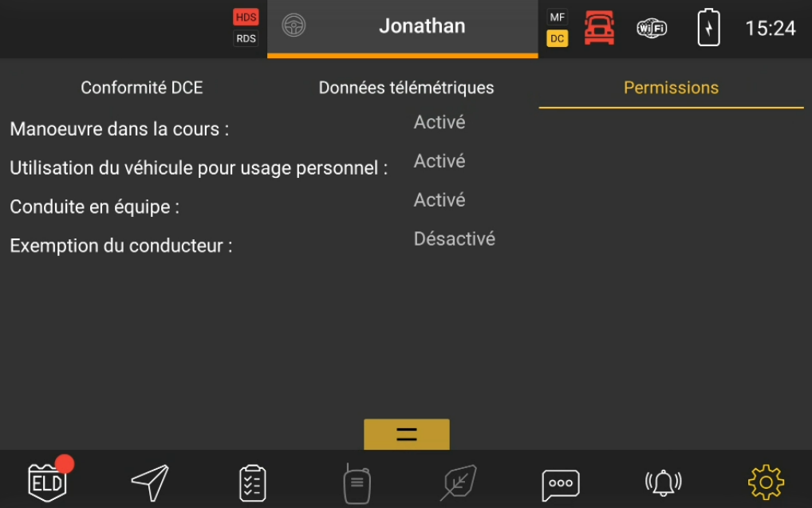Tap the steering wheel driver icon
Viewport: 812px width, 508px height.
tap(294, 26)
